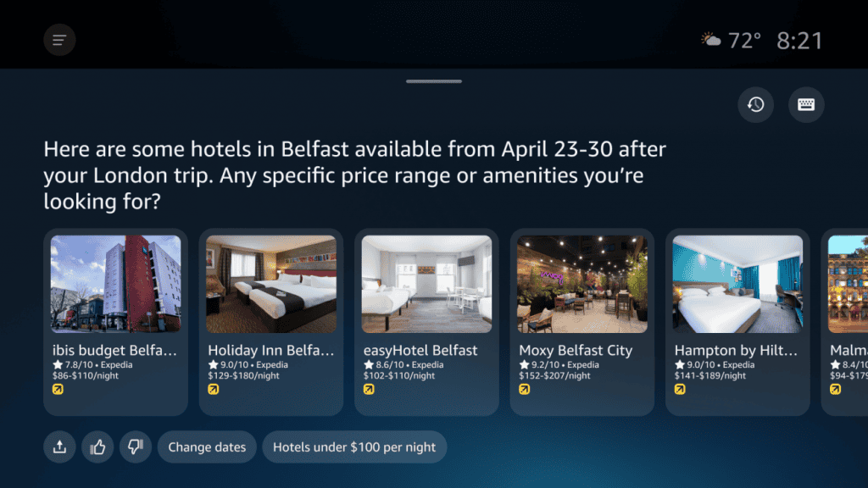
Task: Open the hamburger menu icon
Action: tap(59, 40)
